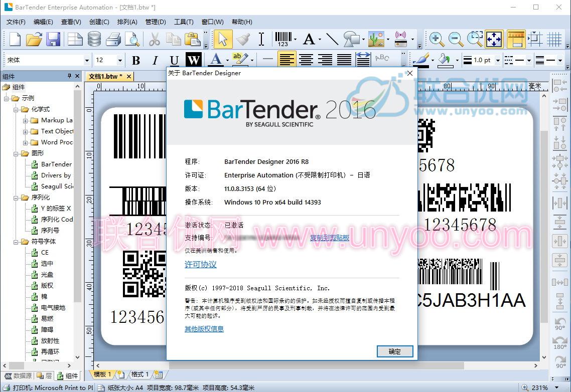Image resolution: width=571 pixels, height=392 pixels.
Task: Click the fill bucket icon
Action: click(x=444, y=59)
